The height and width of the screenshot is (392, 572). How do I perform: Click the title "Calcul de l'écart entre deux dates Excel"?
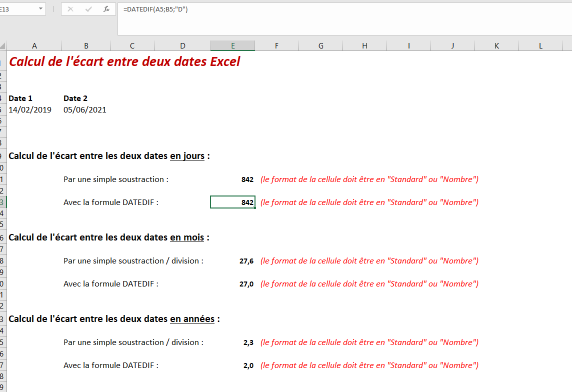click(124, 61)
